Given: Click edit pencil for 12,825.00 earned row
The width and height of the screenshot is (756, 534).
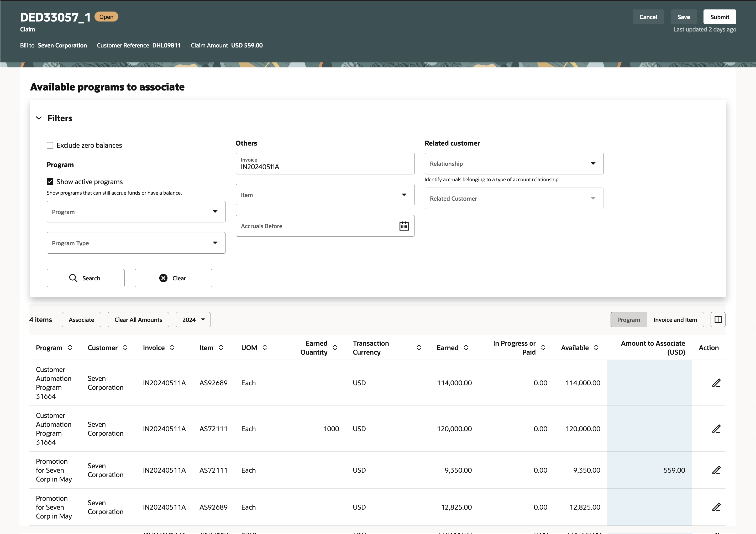Looking at the screenshot, I should click(716, 507).
